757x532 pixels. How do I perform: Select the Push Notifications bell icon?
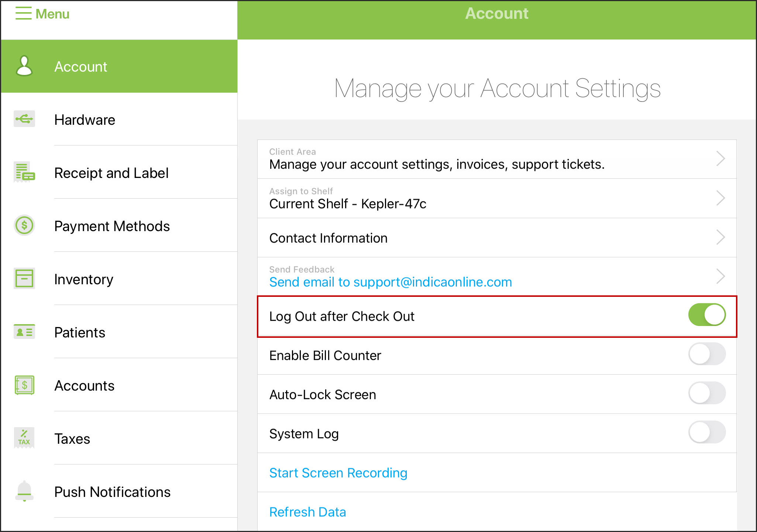pyautogui.click(x=24, y=491)
